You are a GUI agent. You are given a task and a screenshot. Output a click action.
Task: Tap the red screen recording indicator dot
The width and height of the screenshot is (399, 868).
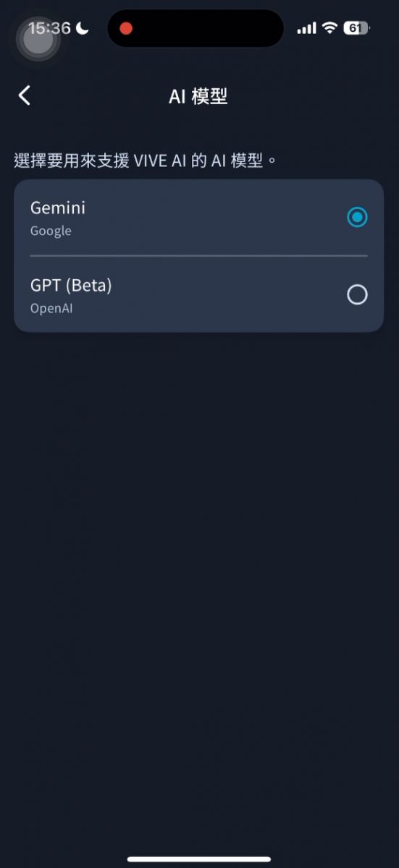126,29
